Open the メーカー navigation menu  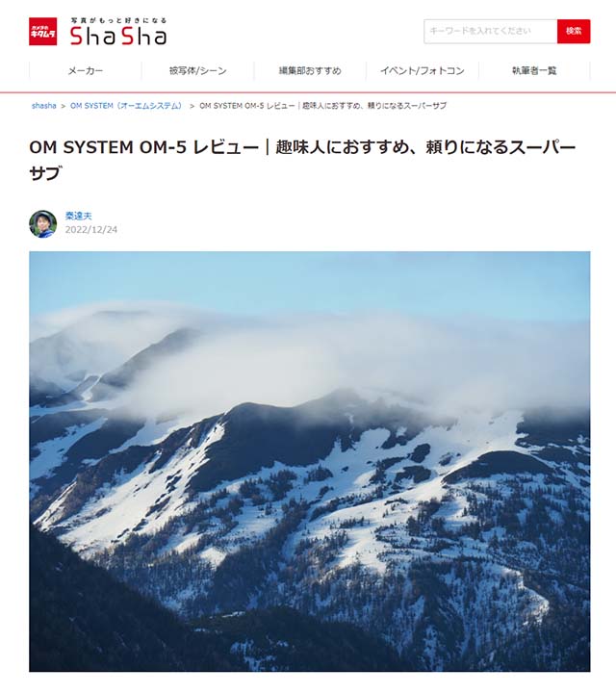(86, 70)
